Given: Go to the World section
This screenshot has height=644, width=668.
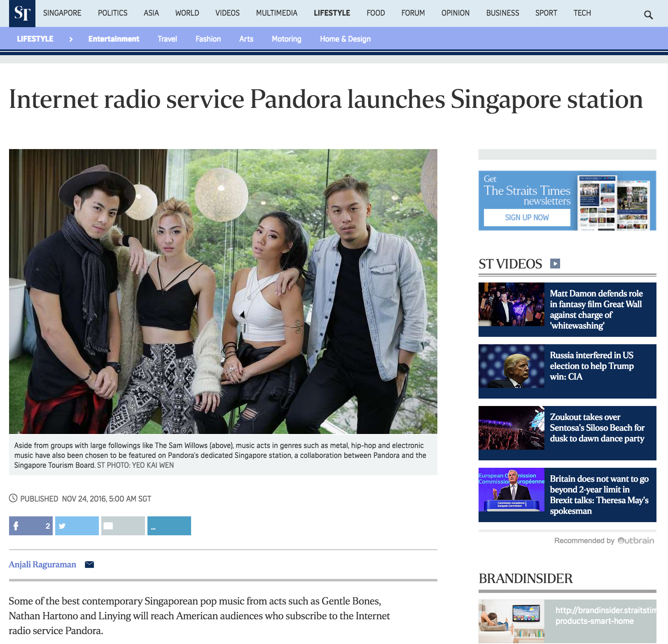Looking at the screenshot, I should tap(187, 13).
